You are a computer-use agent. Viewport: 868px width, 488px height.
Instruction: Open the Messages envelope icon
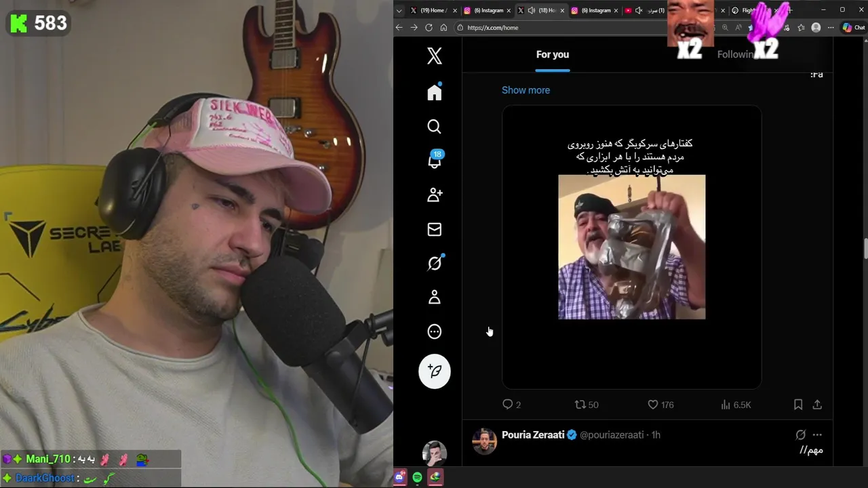435,230
